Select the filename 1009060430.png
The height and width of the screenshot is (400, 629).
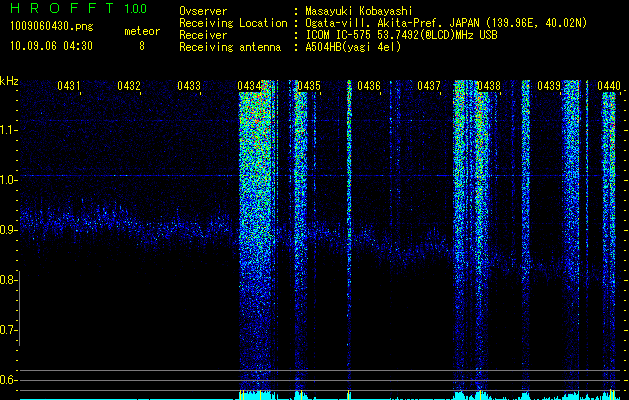pos(52,27)
